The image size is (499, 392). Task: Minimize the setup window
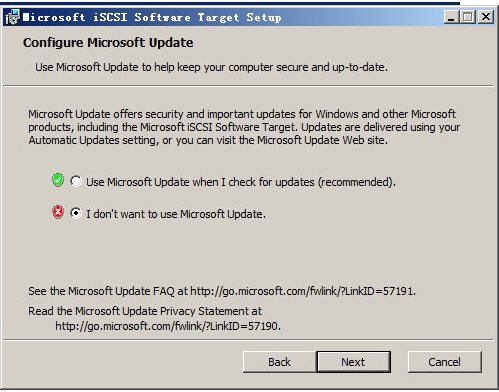point(451,17)
